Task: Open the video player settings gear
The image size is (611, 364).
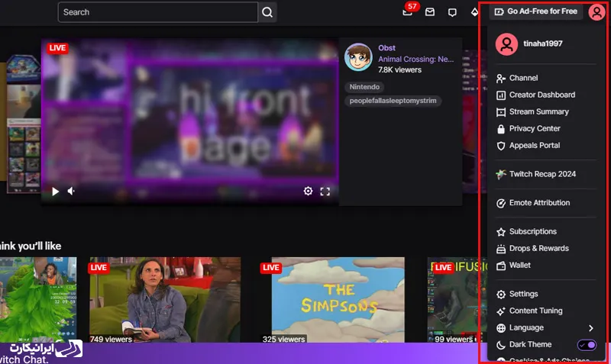Action: (308, 191)
